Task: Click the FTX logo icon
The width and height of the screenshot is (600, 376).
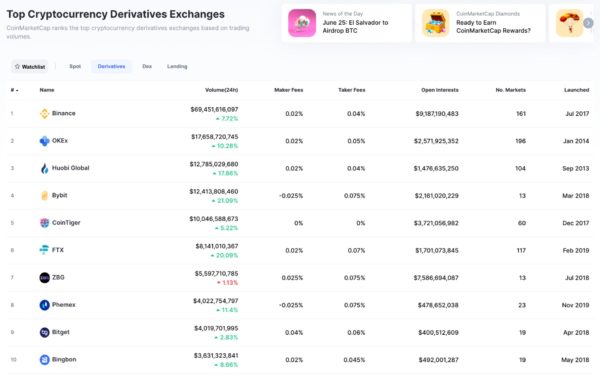Action: (44, 250)
